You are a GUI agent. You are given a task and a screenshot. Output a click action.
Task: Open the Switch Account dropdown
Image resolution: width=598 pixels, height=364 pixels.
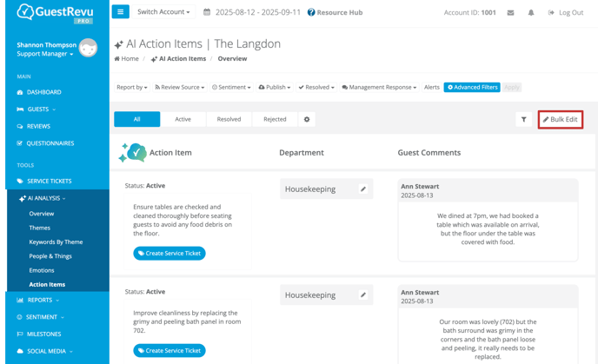pos(163,12)
